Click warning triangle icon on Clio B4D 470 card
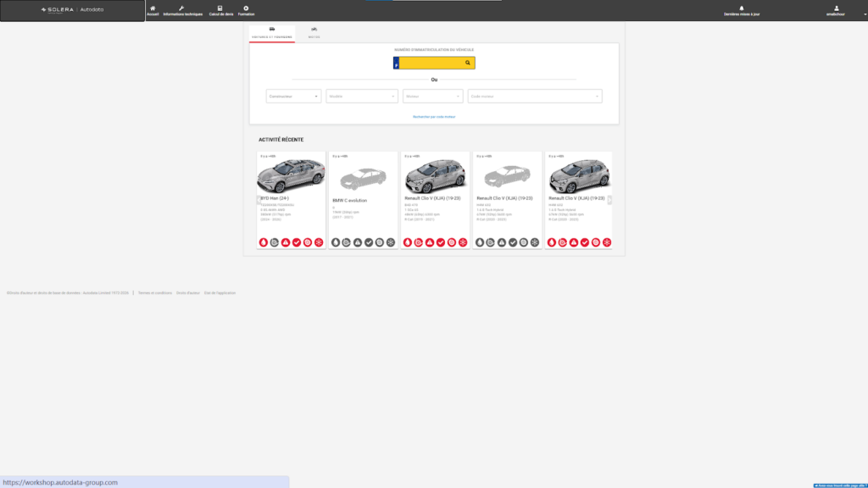 click(x=430, y=242)
